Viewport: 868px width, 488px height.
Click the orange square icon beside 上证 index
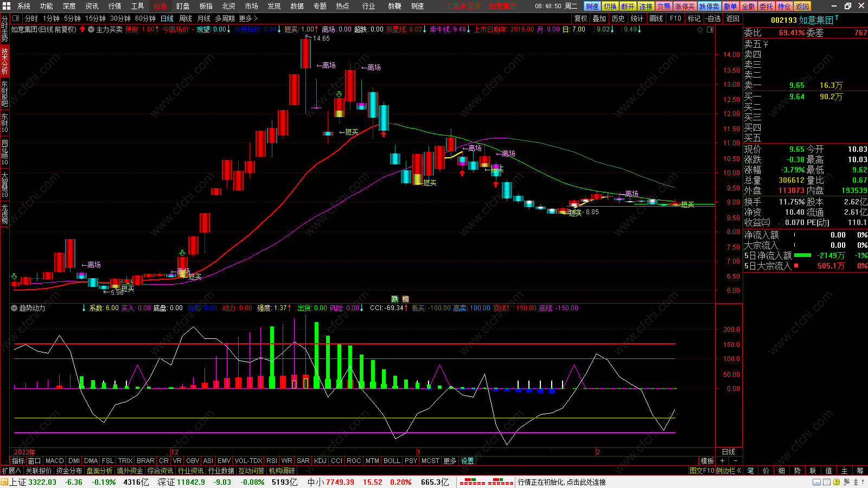click(x=4, y=482)
